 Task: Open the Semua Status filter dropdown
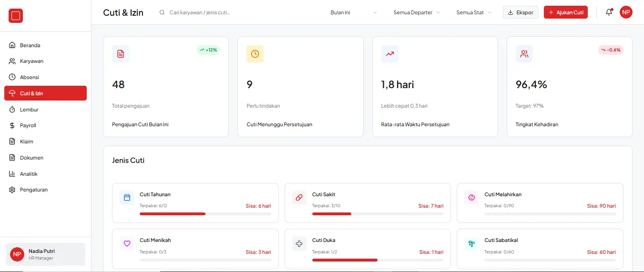click(x=473, y=12)
